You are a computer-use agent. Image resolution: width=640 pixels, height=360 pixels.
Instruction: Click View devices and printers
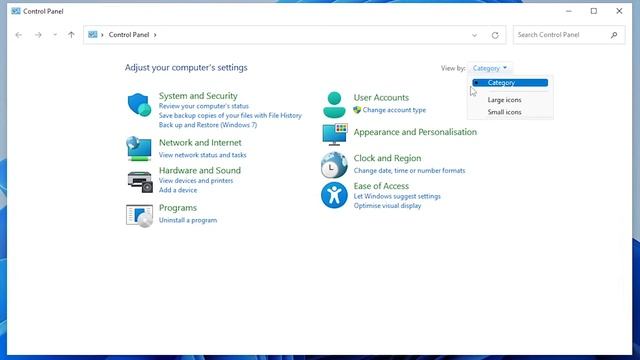pos(196,181)
